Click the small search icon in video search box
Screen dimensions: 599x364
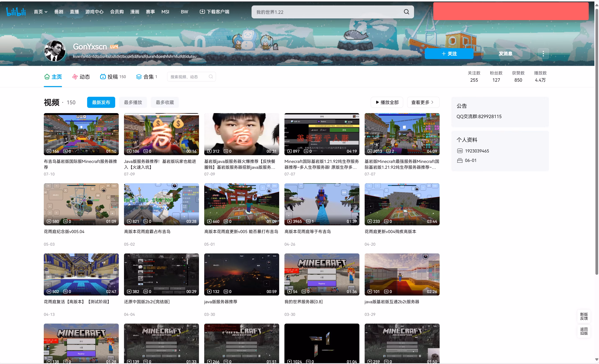(211, 77)
